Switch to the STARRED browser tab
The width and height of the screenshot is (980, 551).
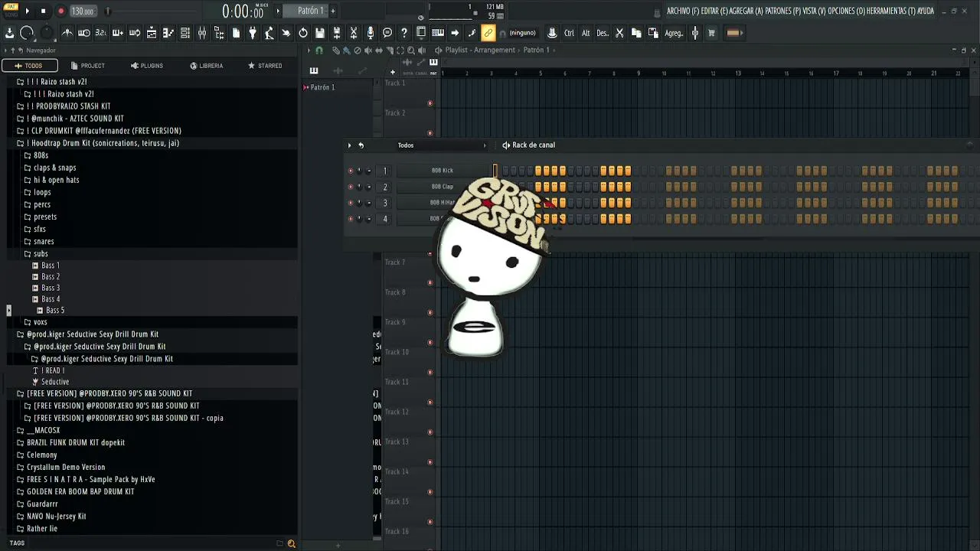pos(265,66)
